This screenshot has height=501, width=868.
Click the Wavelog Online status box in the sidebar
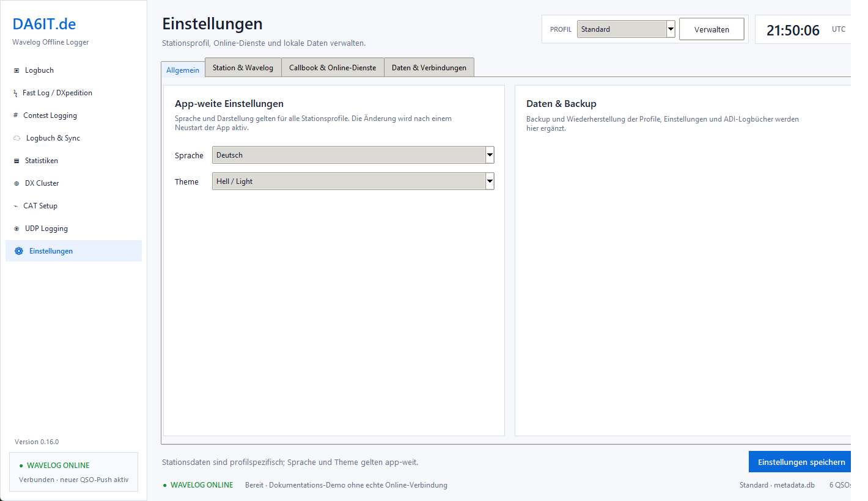tap(73, 472)
